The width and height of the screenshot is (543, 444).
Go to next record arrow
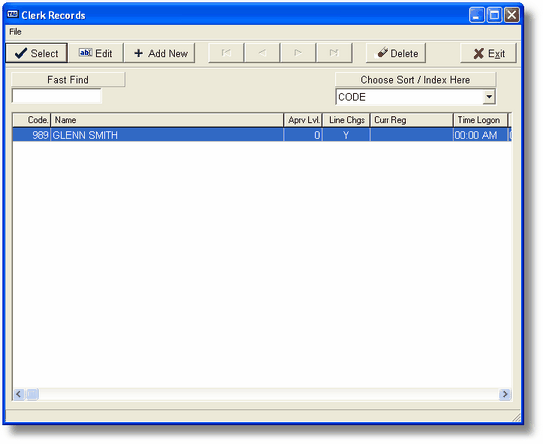tap(298, 53)
